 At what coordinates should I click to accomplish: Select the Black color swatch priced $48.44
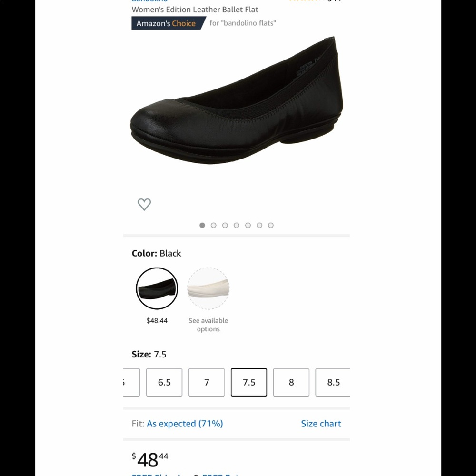[157, 288]
